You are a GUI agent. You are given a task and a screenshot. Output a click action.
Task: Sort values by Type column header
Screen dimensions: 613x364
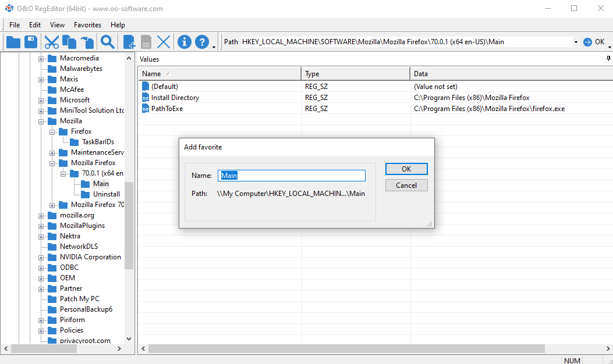tap(355, 73)
